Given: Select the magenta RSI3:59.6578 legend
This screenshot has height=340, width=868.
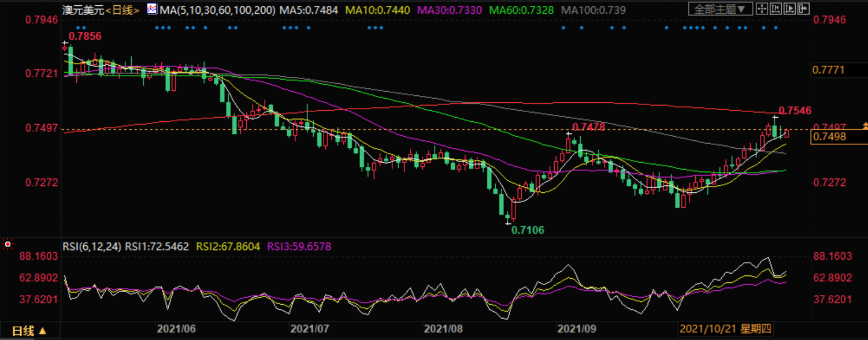Looking at the screenshot, I should pyautogui.click(x=299, y=246).
